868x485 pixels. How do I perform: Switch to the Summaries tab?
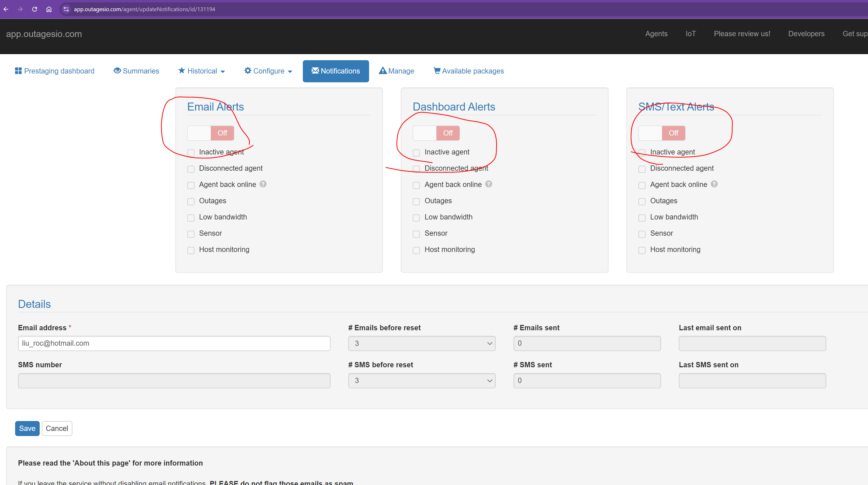click(137, 71)
